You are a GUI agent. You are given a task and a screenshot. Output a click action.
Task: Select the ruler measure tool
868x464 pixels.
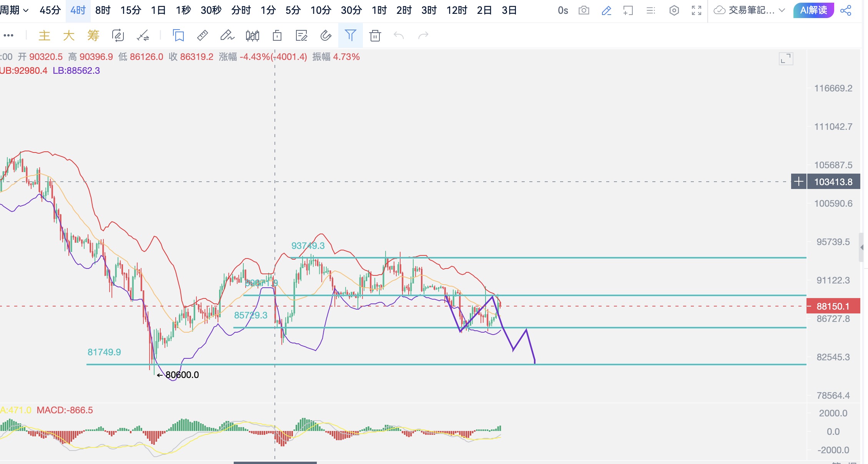point(202,36)
